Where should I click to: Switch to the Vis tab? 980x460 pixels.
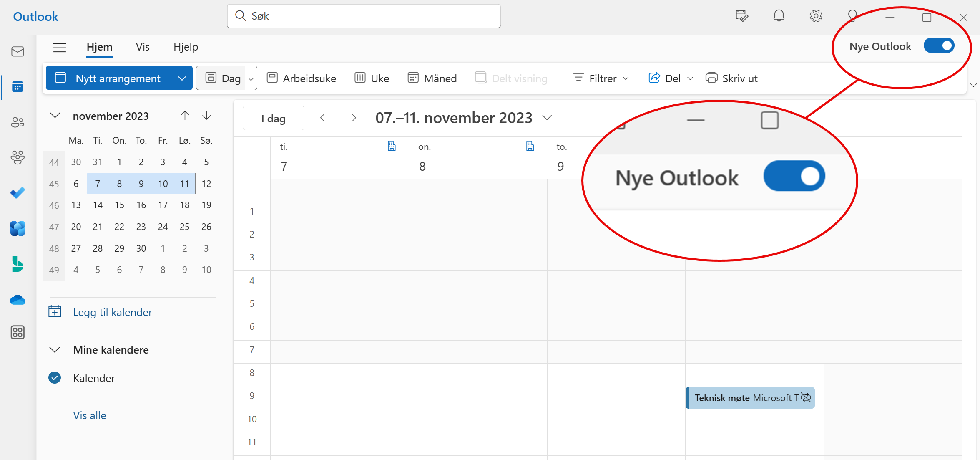pos(142,47)
